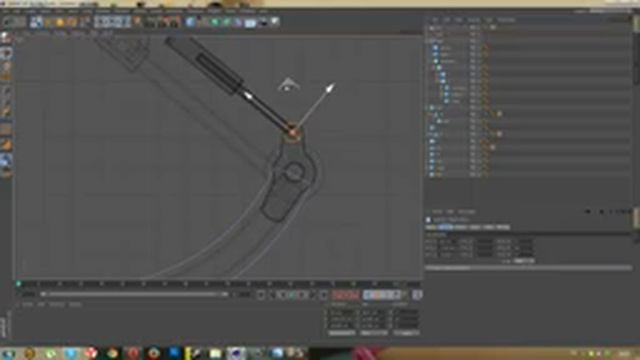The height and width of the screenshot is (360, 640).
Task: Click the timeline preview range slider
Action: click(134, 294)
